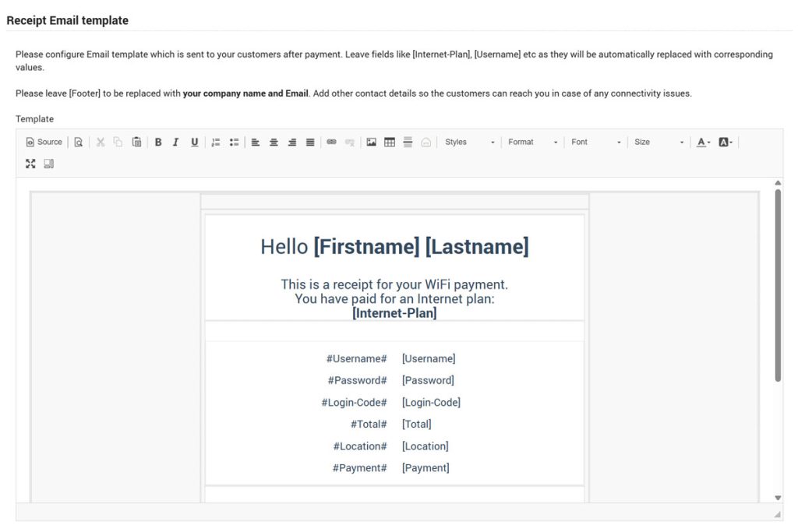798x532 pixels.
Task: Insert a bulleted list
Action: click(234, 142)
